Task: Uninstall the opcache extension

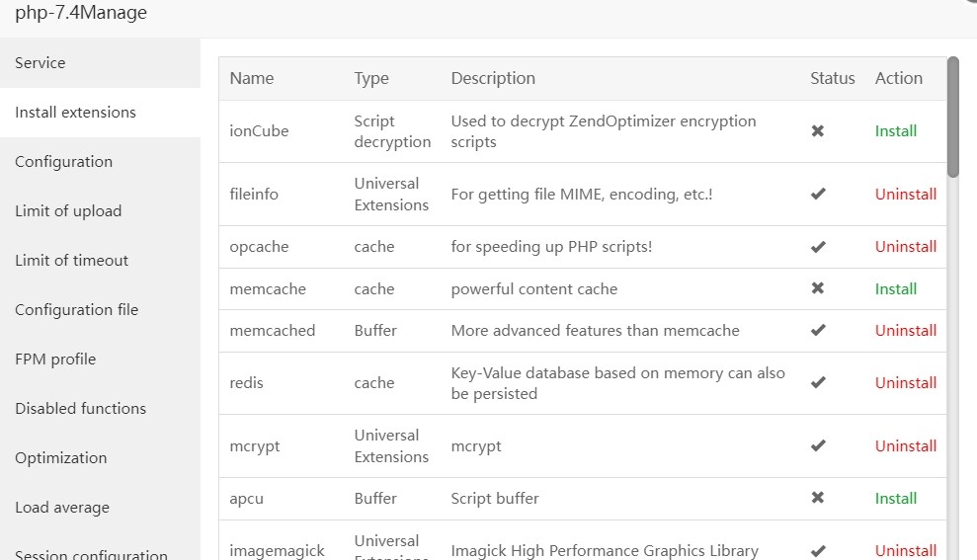Action: click(x=906, y=247)
